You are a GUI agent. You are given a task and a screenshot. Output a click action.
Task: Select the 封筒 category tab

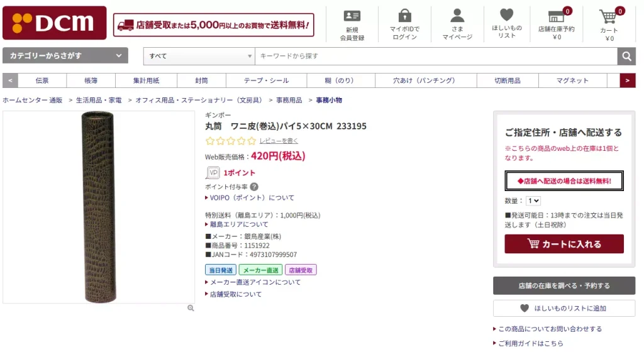pos(201,80)
